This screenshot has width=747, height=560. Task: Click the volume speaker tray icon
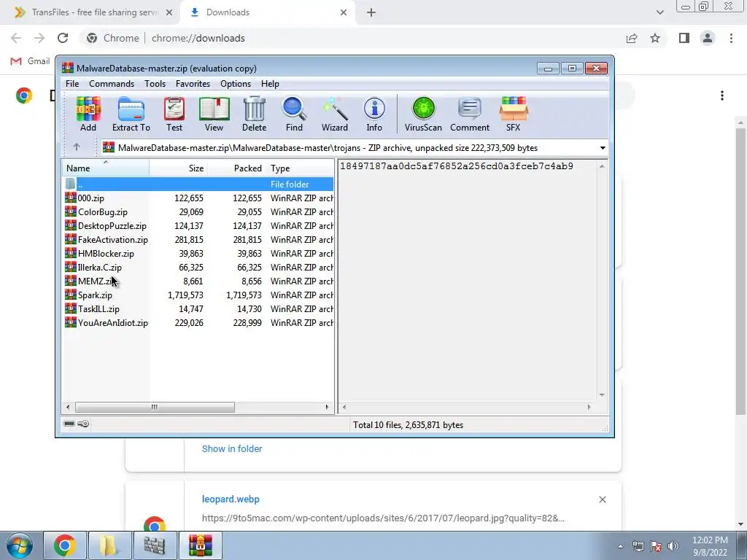pyautogui.click(x=673, y=546)
